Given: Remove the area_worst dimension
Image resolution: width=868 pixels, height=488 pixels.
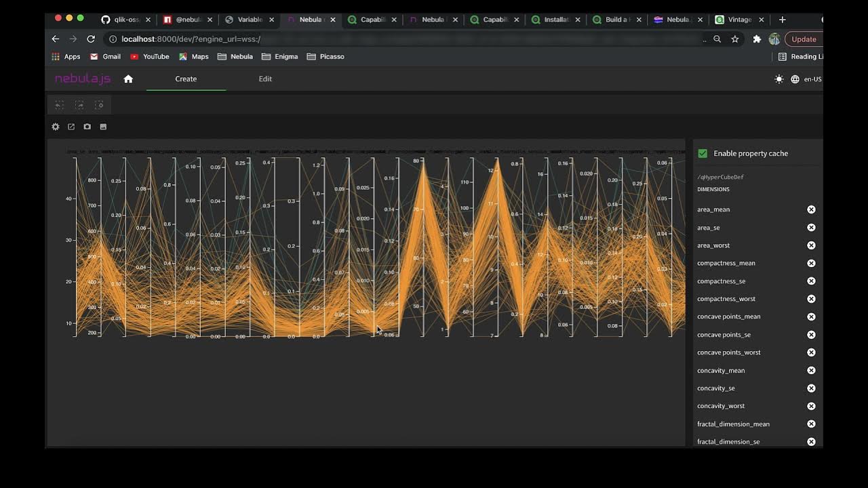Looking at the screenshot, I should tap(811, 245).
